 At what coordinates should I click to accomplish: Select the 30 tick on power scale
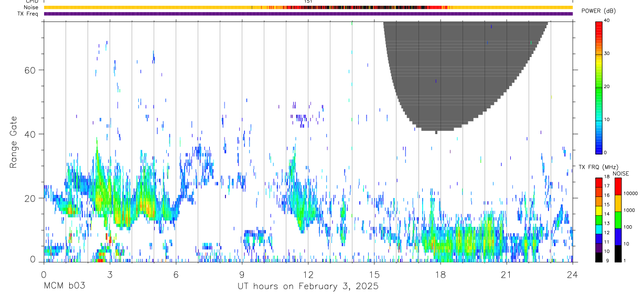coord(607,53)
